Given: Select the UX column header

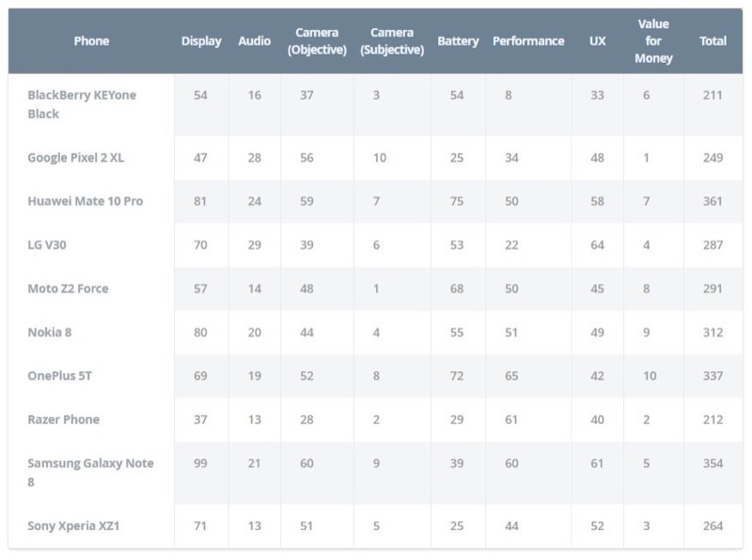Looking at the screenshot, I should 597,41.
